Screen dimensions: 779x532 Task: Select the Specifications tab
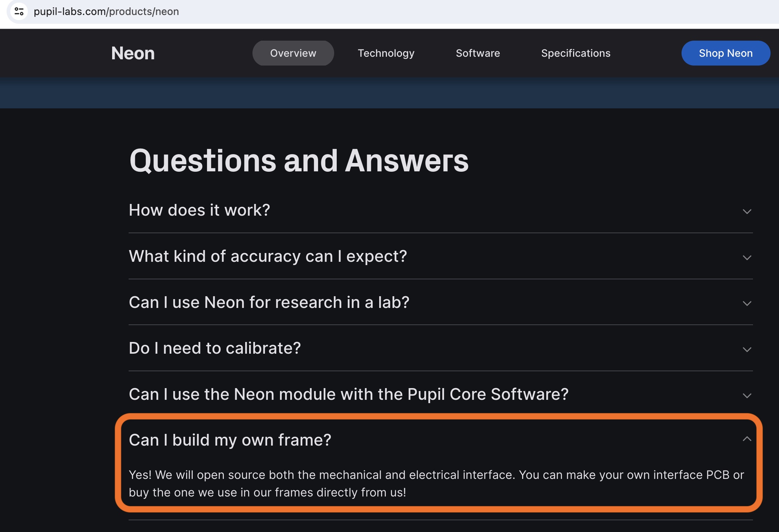(x=576, y=53)
